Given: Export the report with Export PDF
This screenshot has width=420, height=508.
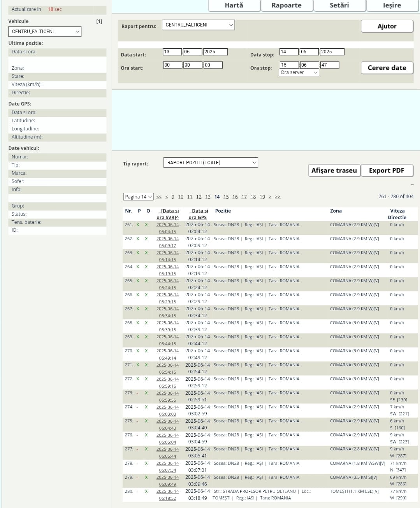Looking at the screenshot, I should 387,171.
